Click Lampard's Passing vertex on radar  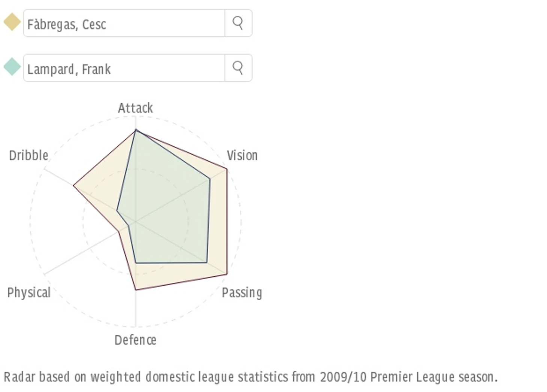[x=207, y=262]
